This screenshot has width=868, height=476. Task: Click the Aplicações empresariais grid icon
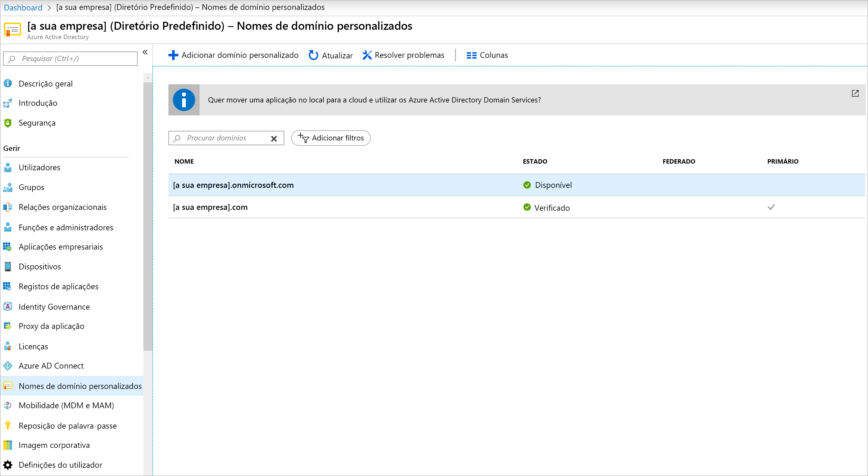tap(8, 247)
